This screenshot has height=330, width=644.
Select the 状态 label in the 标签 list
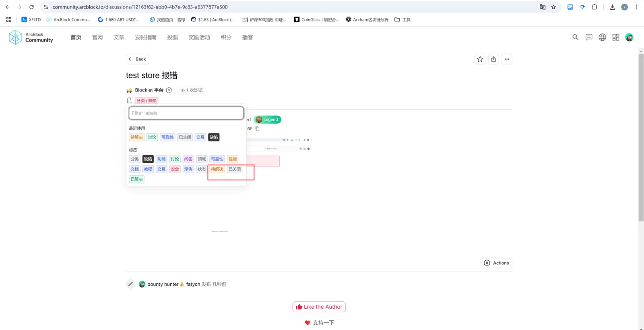[202, 169]
